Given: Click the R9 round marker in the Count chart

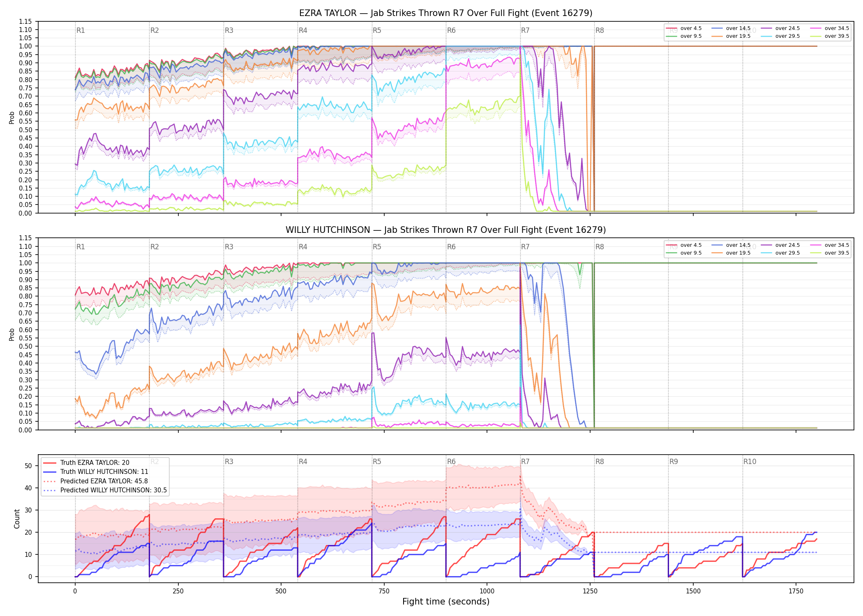Looking at the screenshot, I should pyautogui.click(x=674, y=462).
